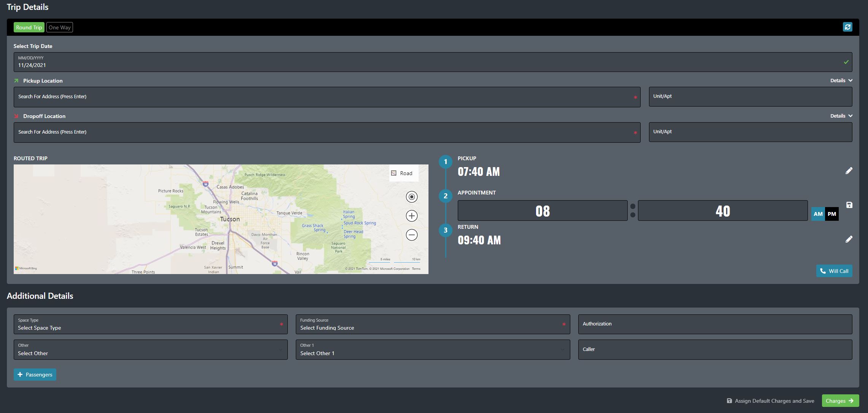The image size is (868, 413).
Task: Toggle to One Way trip type
Action: [x=59, y=27]
